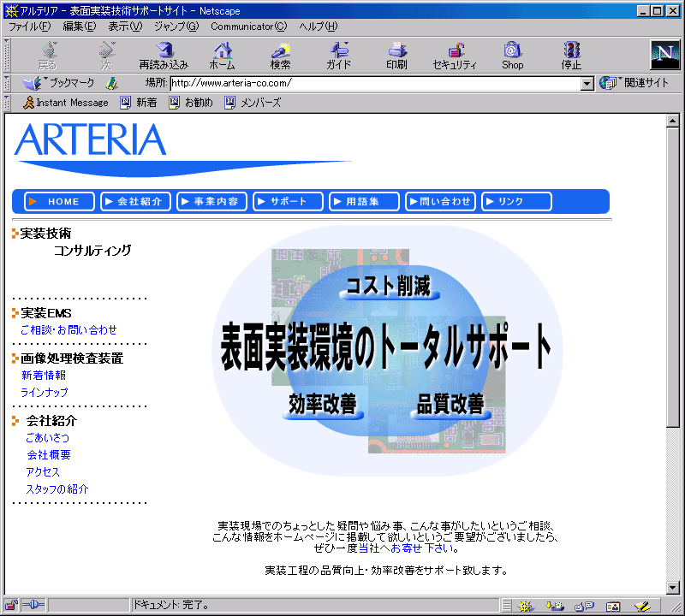Viewport: 685px width, 616px height.
Task: Collapse the location toolbar grip handle
Action: click(x=7, y=83)
